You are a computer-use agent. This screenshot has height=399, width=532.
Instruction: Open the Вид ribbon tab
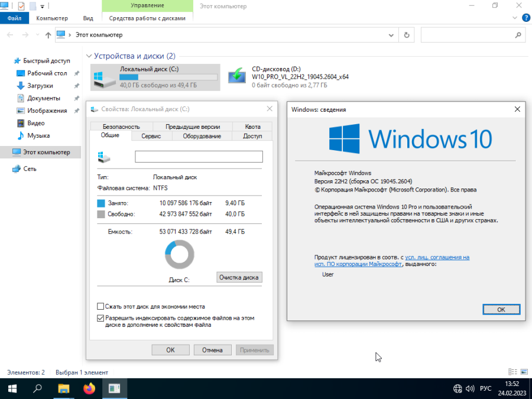click(x=88, y=18)
